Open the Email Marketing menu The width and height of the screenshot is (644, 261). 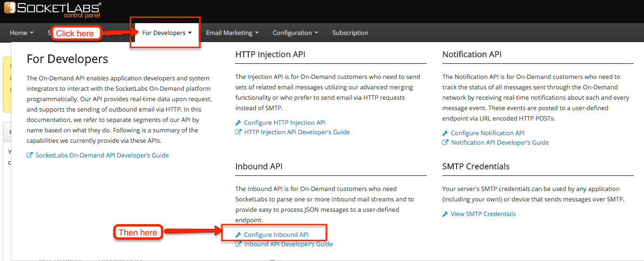click(x=232, y=33)
